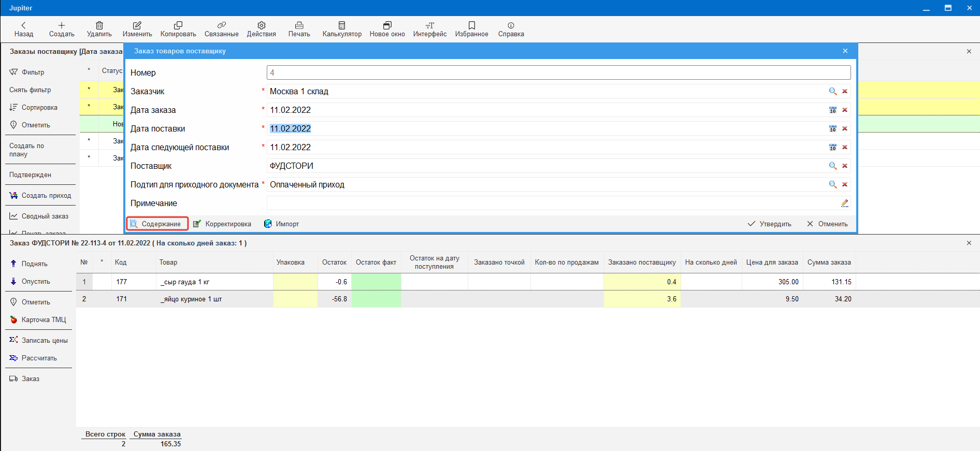Open the Действия gear icon
The width and height of the screenshot is (980, 451).
pos(262,25)
